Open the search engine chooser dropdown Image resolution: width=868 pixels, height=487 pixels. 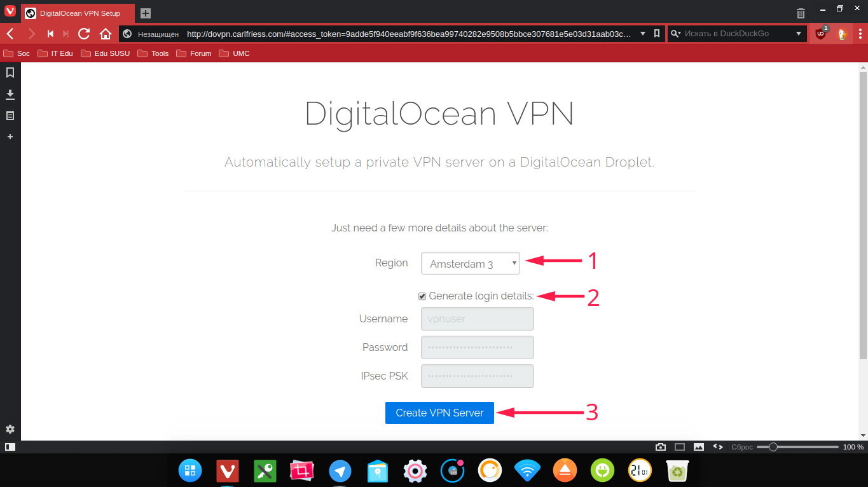coord(676,34)
